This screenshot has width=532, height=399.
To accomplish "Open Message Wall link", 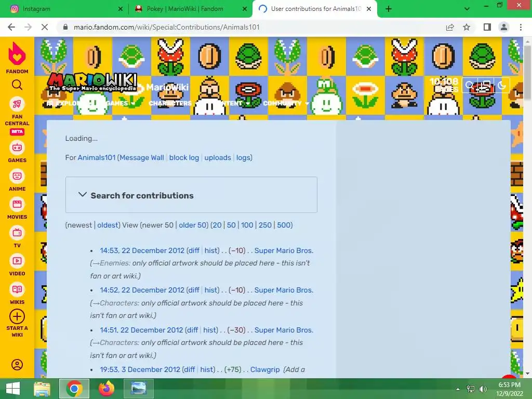I will click(141, 157).
